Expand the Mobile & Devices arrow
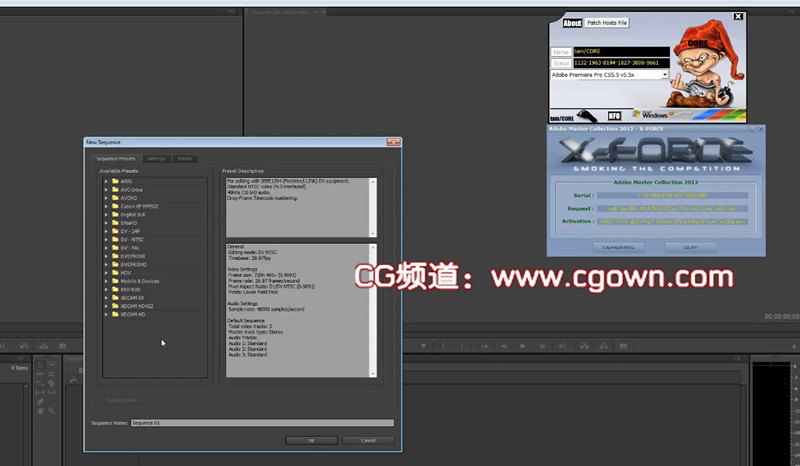Image resolution: width=800 pixels, height=466 pixels. point(106,281)
